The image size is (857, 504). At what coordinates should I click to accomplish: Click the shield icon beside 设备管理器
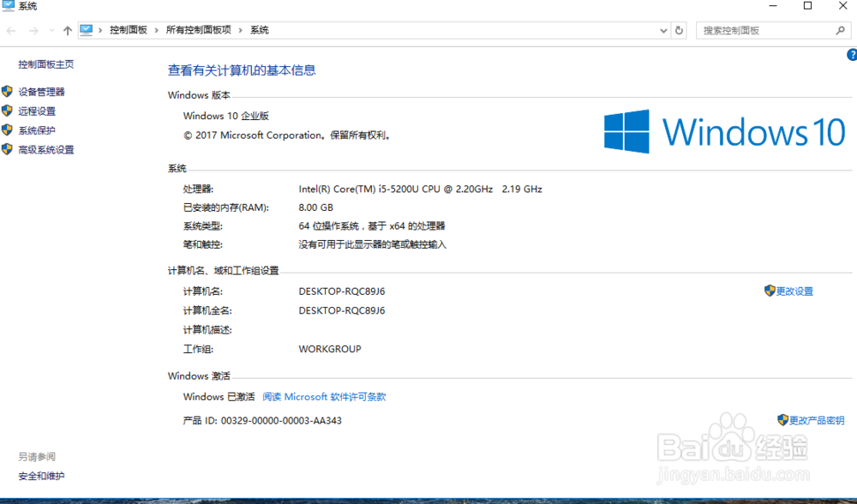click(7, 92)
